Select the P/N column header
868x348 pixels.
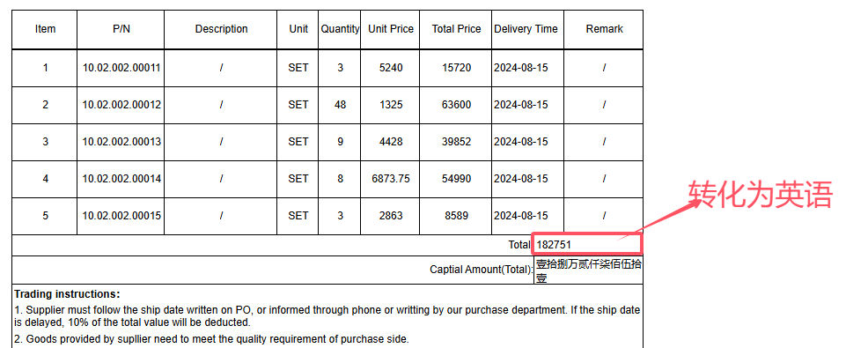click(x=121, y=29)
